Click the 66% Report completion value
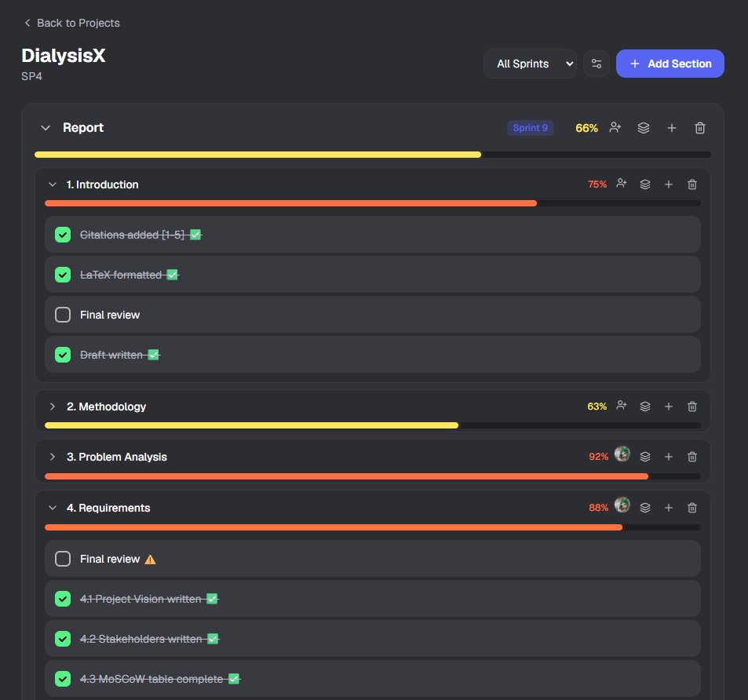Image resolution: width=748 pixels, height=700 pixels. 586,128
